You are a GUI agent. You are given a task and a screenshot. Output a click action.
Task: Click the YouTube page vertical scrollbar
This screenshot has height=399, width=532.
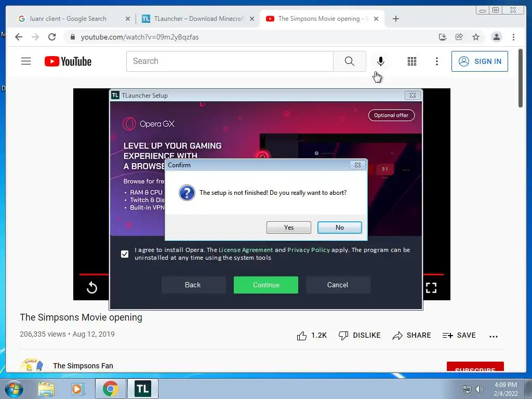coord(521,78)
